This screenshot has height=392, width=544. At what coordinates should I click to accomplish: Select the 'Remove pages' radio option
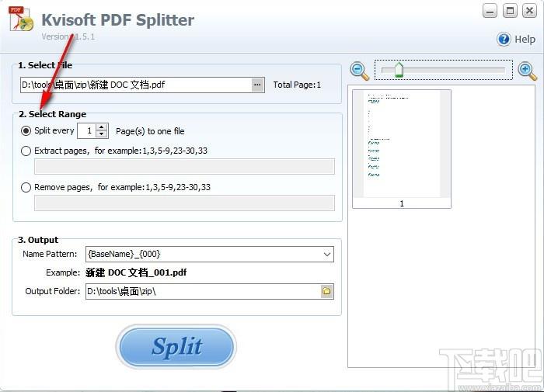click(26, 188)
